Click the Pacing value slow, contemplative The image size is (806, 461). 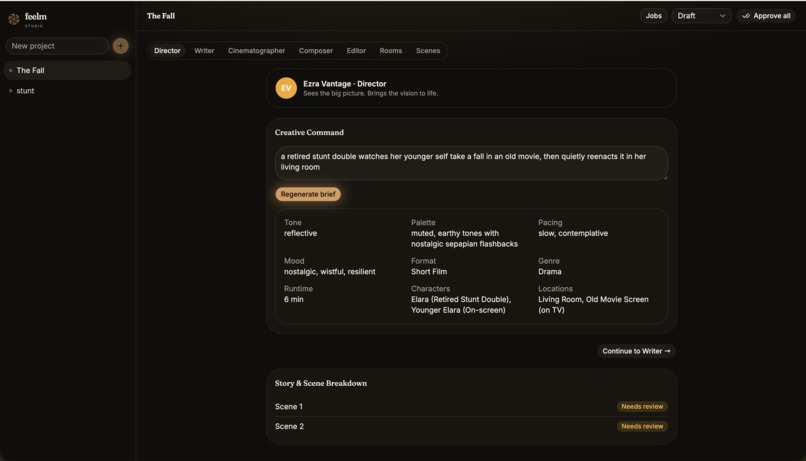pyautogui.click(x=573, y=233)
